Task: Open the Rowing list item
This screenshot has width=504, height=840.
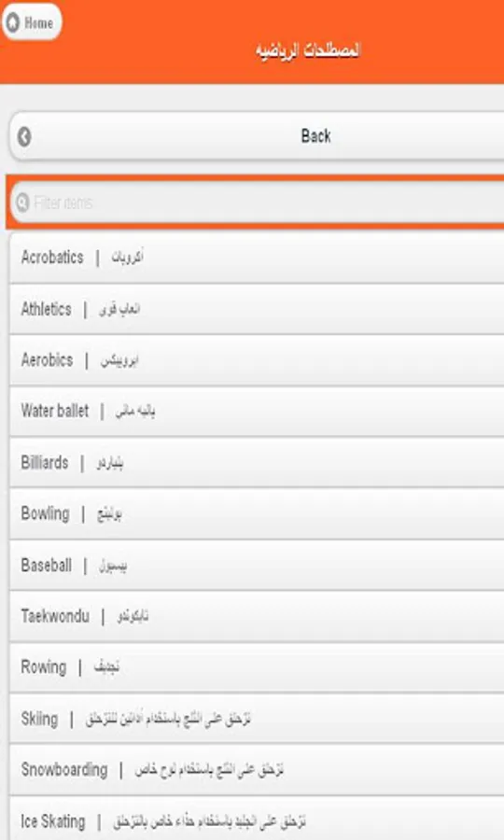Action: (x=257, y=667)
